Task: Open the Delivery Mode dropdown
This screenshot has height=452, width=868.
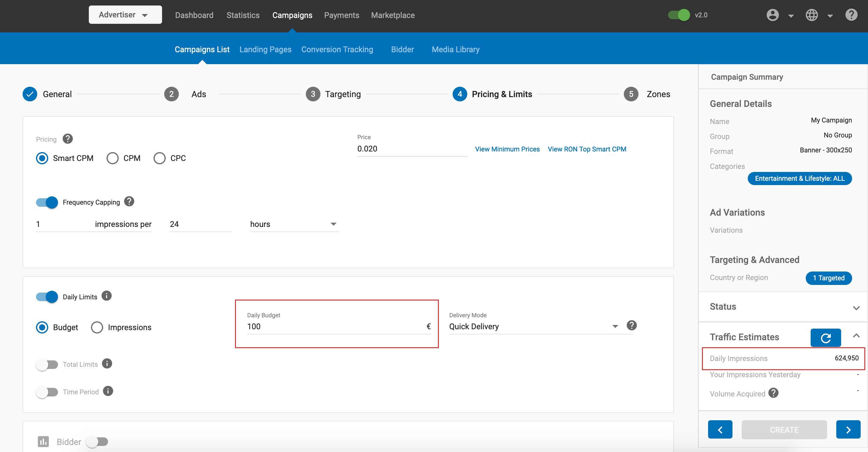Action: pos(533,326)
